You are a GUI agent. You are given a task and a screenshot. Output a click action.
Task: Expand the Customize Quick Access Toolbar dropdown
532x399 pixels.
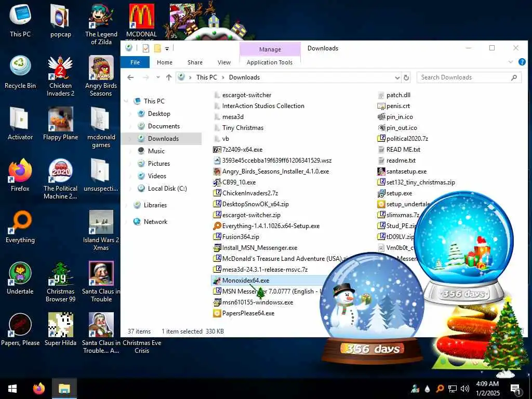[167, 48]
